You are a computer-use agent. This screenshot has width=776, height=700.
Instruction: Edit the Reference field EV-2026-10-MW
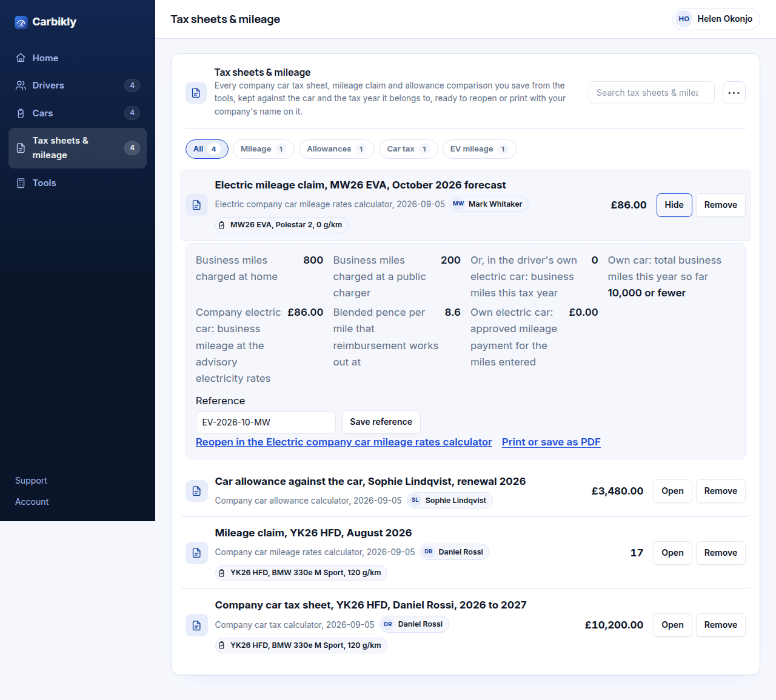(x=266, y=422)
